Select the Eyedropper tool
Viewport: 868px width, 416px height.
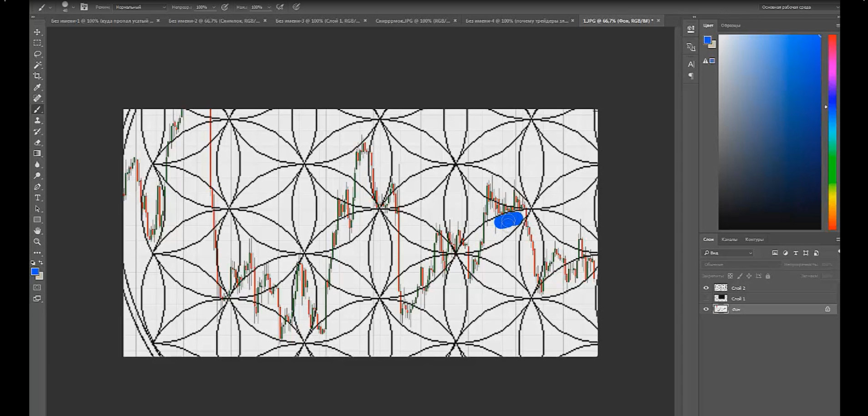point(37,87)
